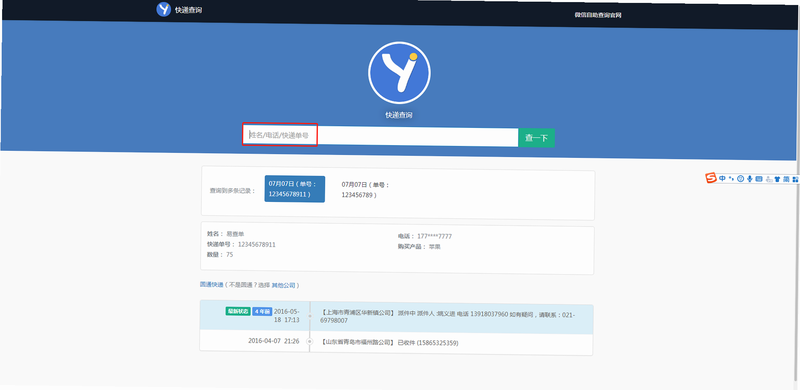Open the Sogou IME S logo menu

pyautogui.click(x=711, y=178)
